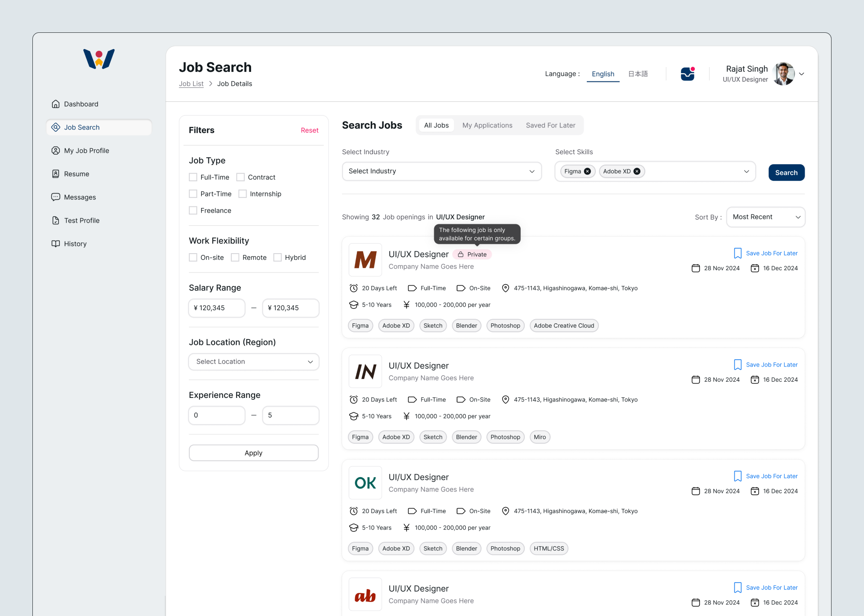Viewport: 864px width, 616px height.
Task: Remove the Figma skill chip
Action: [x=587, y=171]
